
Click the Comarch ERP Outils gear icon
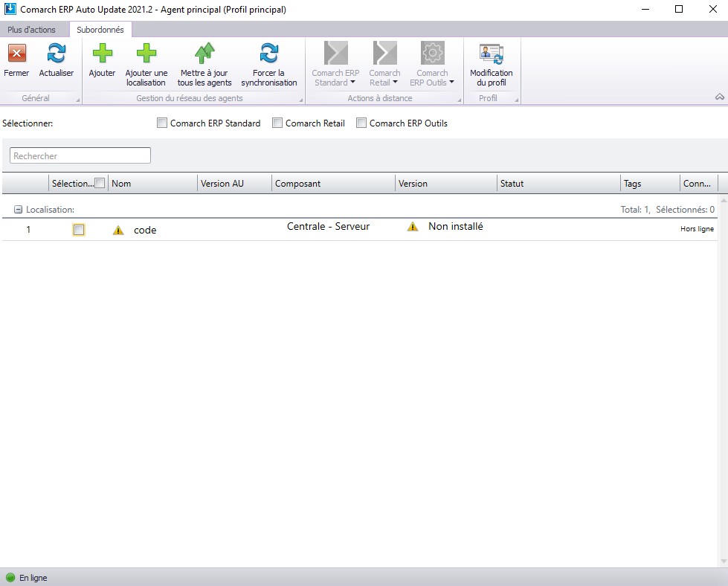[432, 53]
